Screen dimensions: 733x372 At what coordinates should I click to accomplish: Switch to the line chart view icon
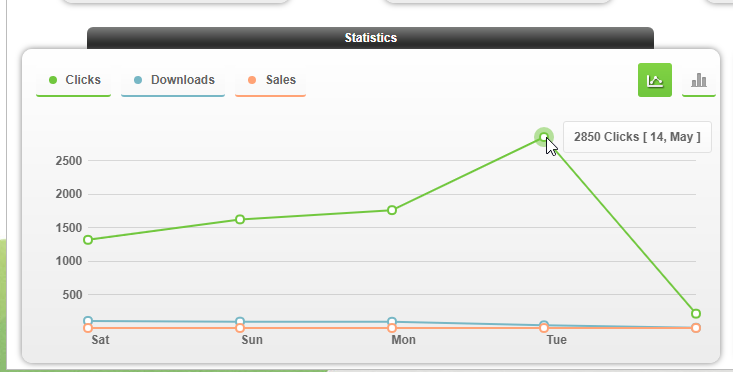pyautogui.click(x=654, y=80)
